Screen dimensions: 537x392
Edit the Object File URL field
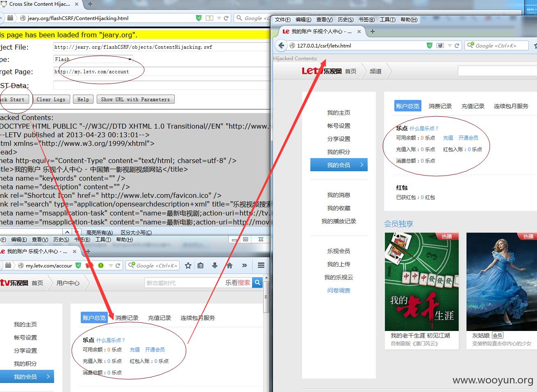[x=161, y=47]
